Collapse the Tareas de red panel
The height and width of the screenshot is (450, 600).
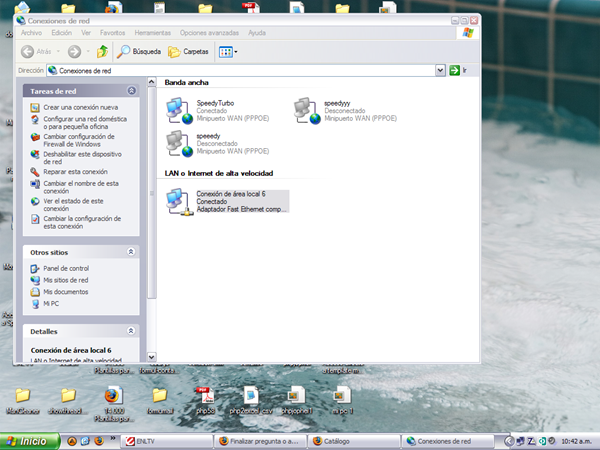click(132, 91)
